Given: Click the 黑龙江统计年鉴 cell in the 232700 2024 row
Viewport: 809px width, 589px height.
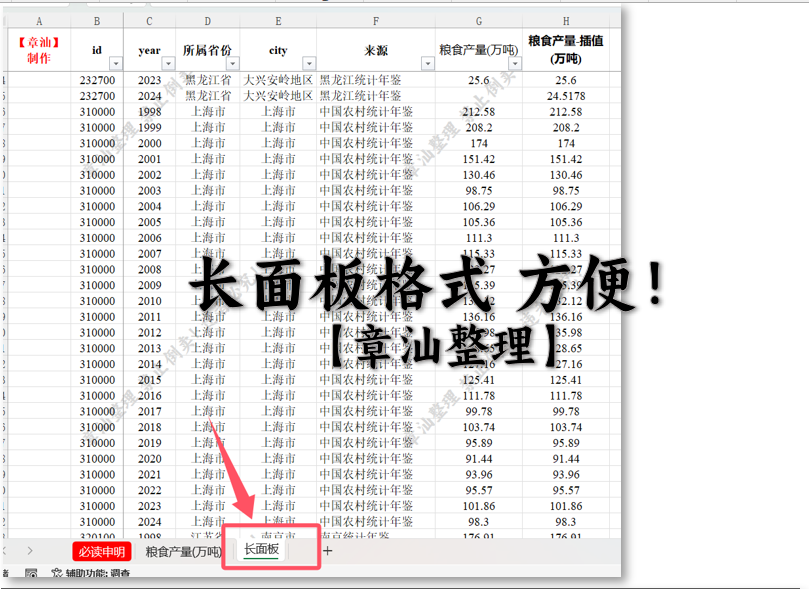Looking at the screenshot, I should [x=376, y=96].
